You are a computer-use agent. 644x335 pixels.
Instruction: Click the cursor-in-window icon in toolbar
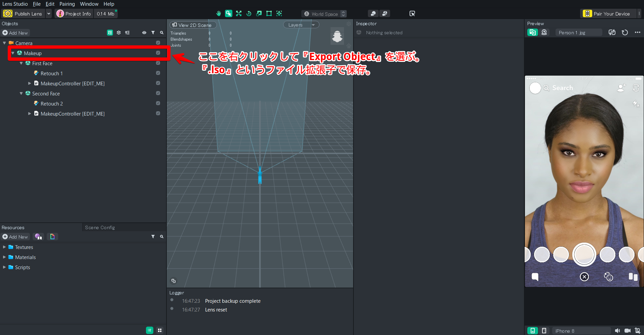412,13
